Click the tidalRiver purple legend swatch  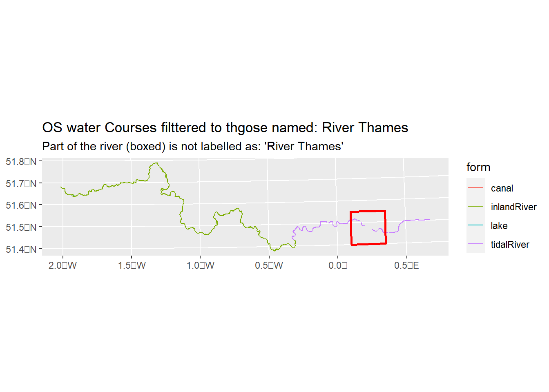click(476, 244)
